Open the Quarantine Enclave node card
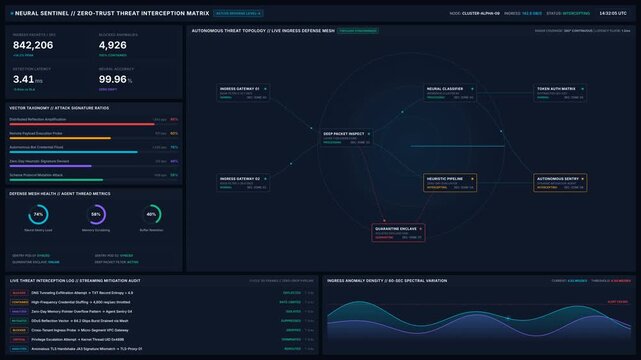Image resolution: width=641 pixels, height=360 pixels. click(x=398, y=233)
